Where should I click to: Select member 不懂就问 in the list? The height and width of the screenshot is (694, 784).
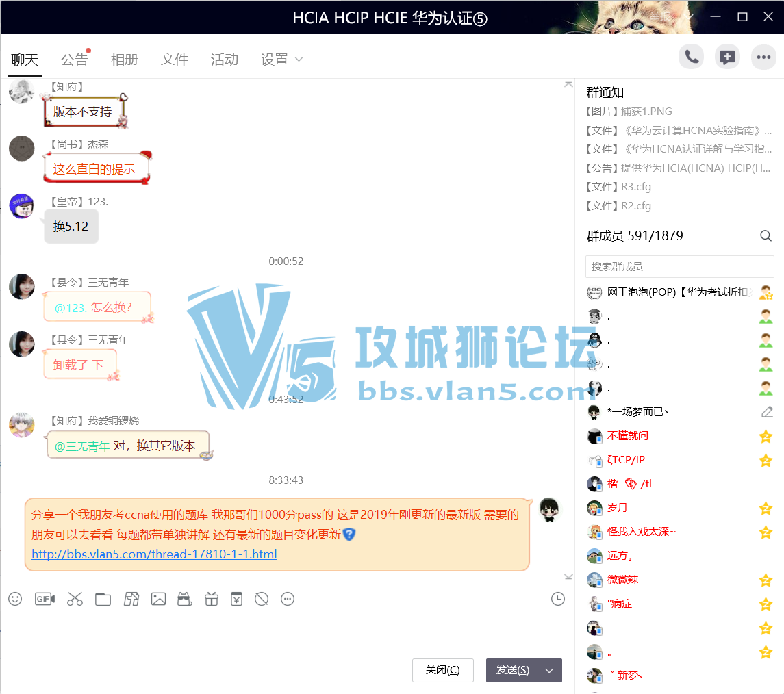[679, 436]
